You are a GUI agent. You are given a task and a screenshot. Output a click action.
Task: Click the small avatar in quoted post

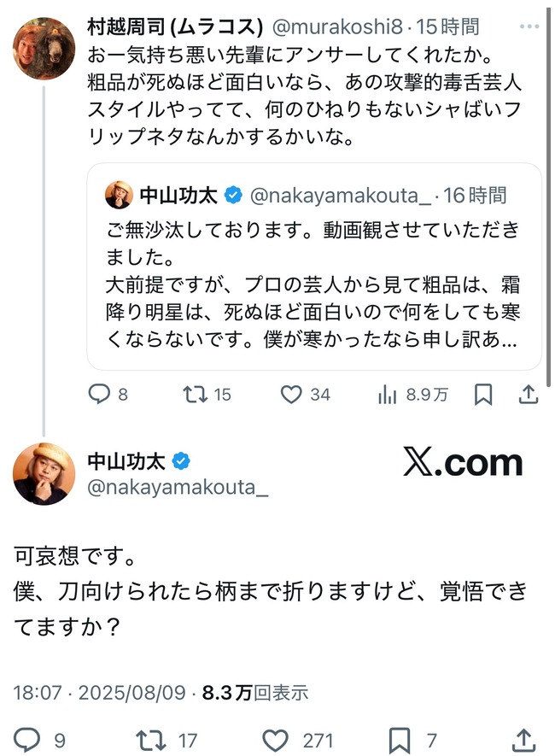point(119,195)
